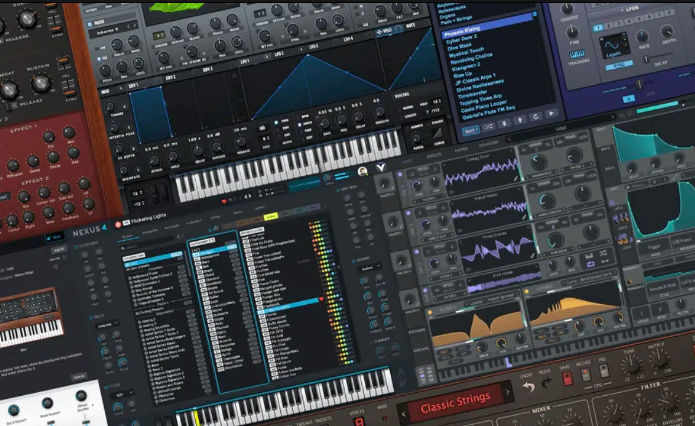Click the Feedback knob under EFFECT 2

point(68,208)
